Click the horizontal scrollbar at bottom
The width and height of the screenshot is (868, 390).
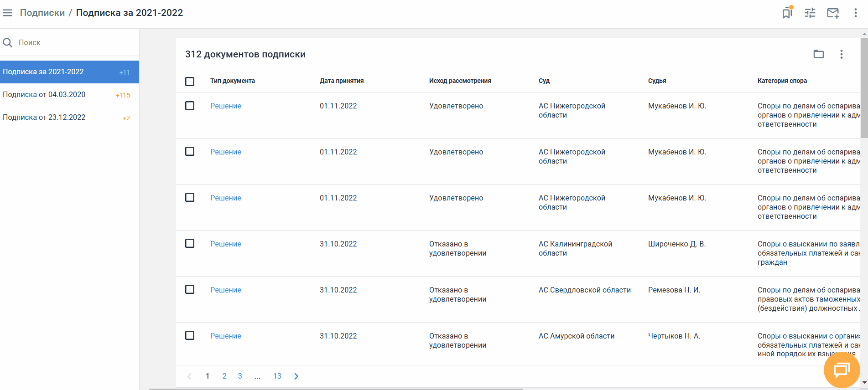(336, 389)
